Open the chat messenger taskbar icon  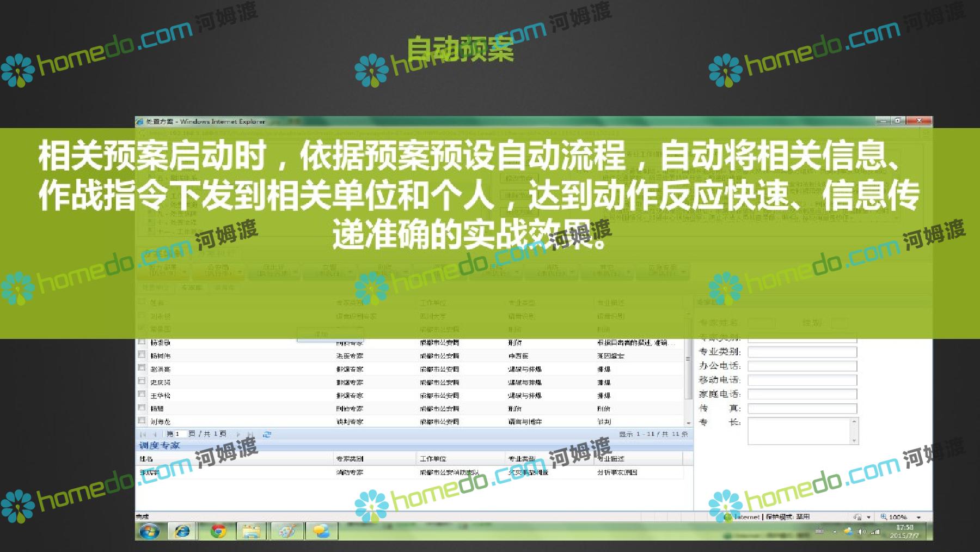[321, 531]
